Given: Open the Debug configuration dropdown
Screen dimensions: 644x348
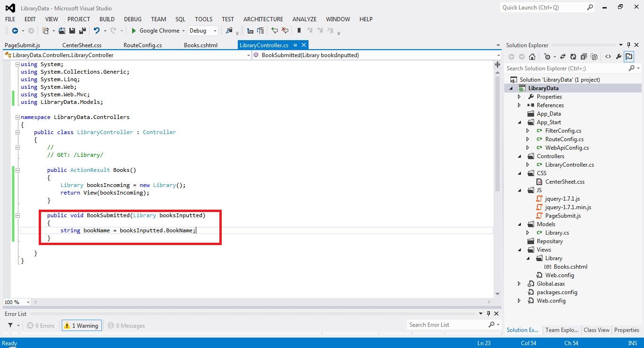Looking at the screenshot, I should [215, 31].
